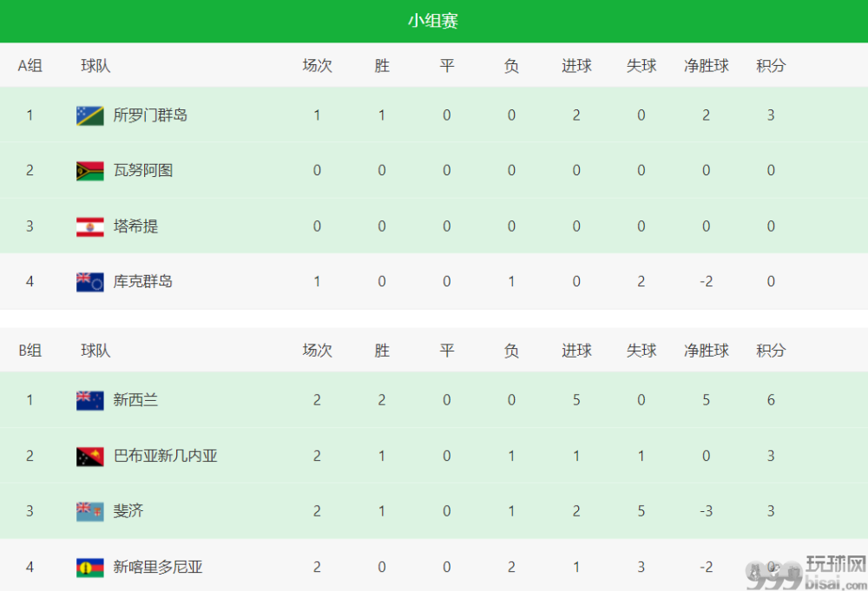Select the 斐济 team name

(x=128, y=511)
